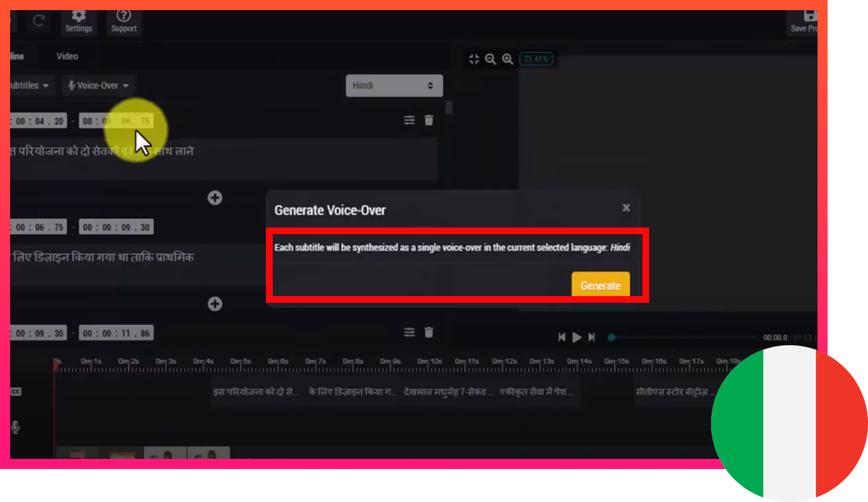Click end time field 00:00:09.30 of second subtitle
The image size is (868, 502).
116,227
